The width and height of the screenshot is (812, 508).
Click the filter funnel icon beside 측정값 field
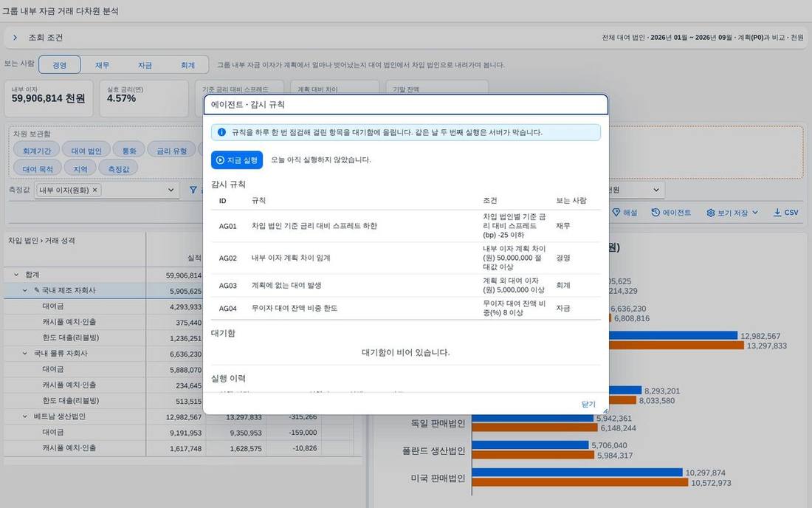(x=193, y=190)
